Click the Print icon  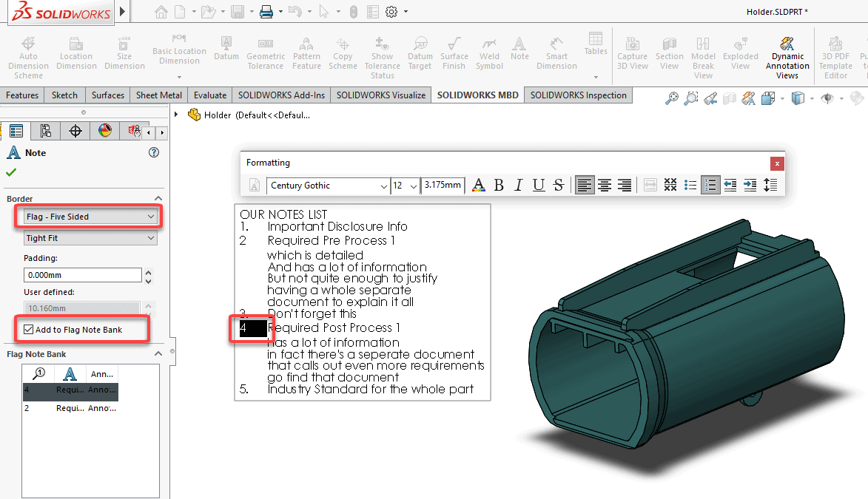[266, 12]
